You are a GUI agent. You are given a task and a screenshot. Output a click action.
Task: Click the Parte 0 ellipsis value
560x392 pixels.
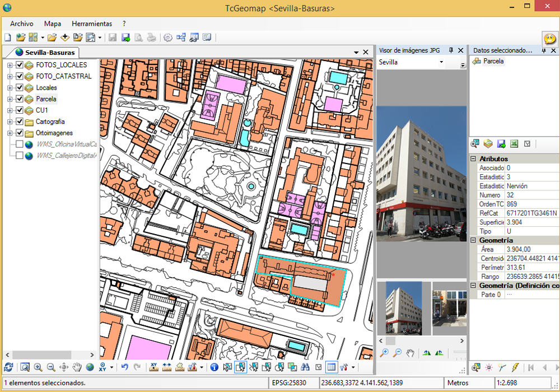(x=509, y=295)
